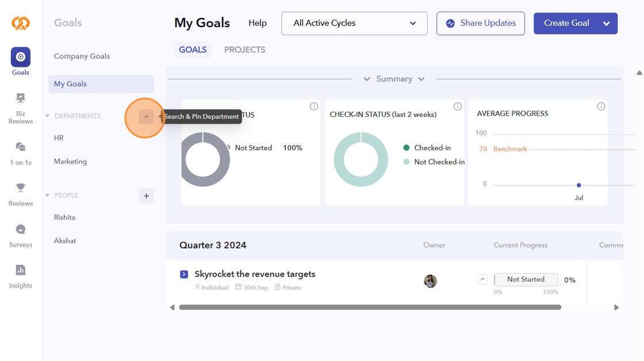Collapse the People section

click(47, 196)
